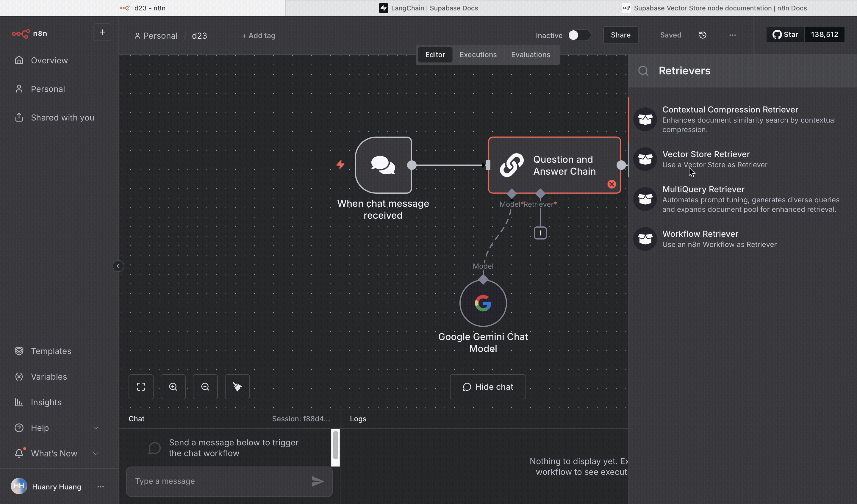Click the Personal breadcrumb link

click(x=156, y=35)
